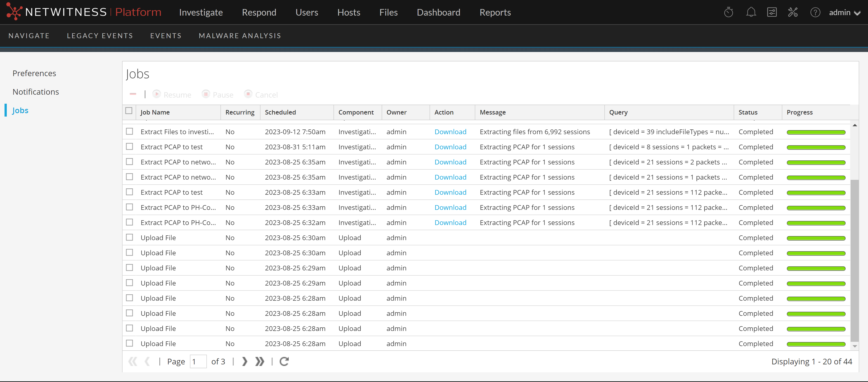Open Preferences in the left sidebar
This screenshot has width=868, height=382.
34,73
